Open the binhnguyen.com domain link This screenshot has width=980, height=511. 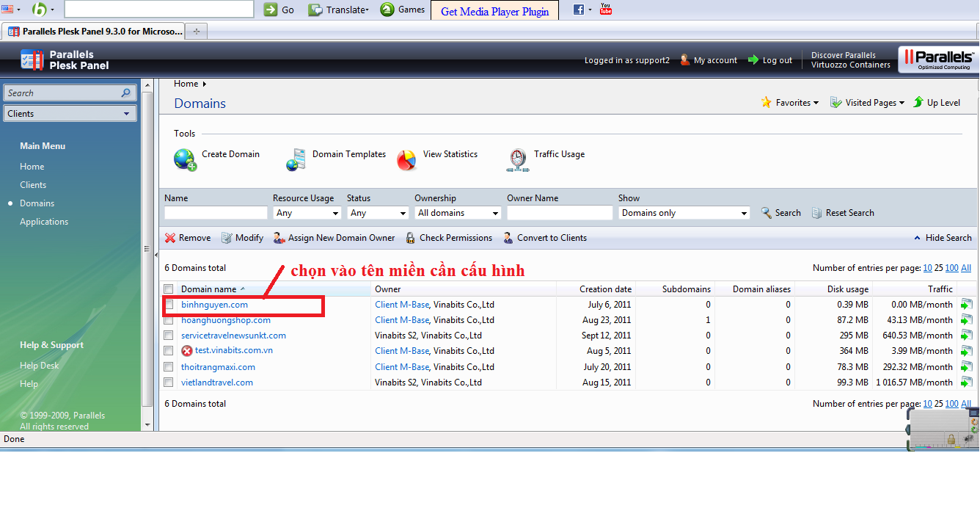coord(214,305)
